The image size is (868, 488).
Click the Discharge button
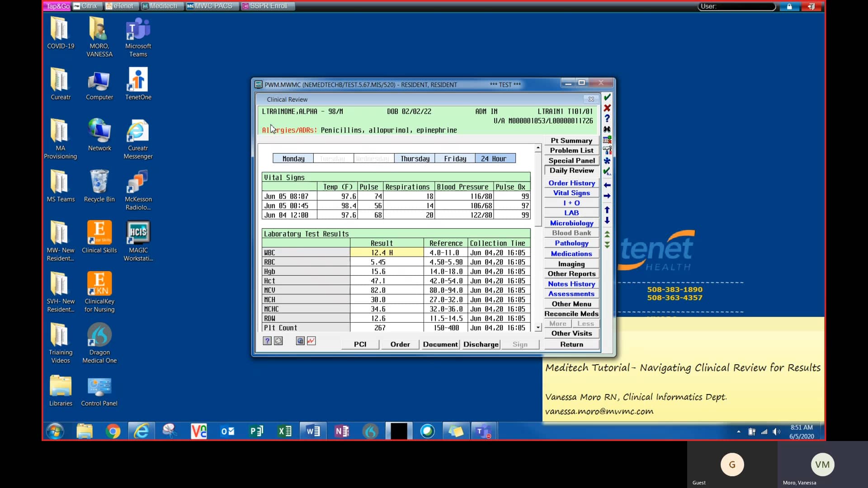(x=481, y=344)
